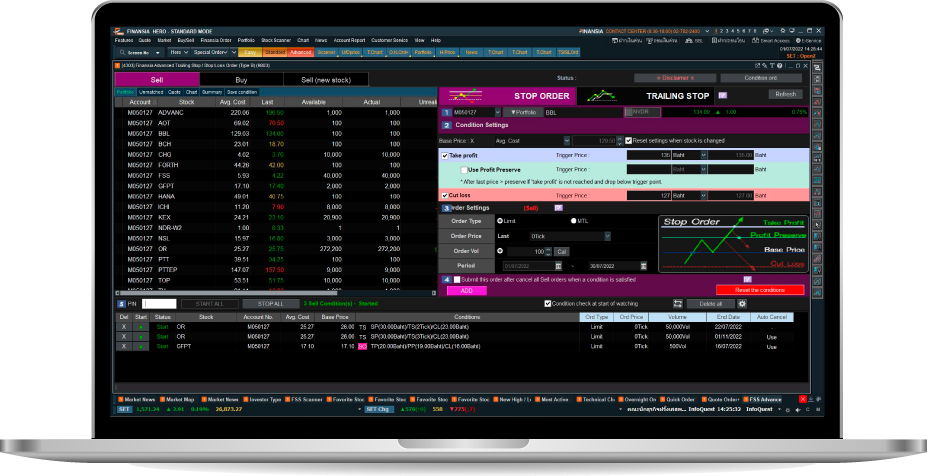
Task: Select the Limit order type radio
Action: point(500,221)
